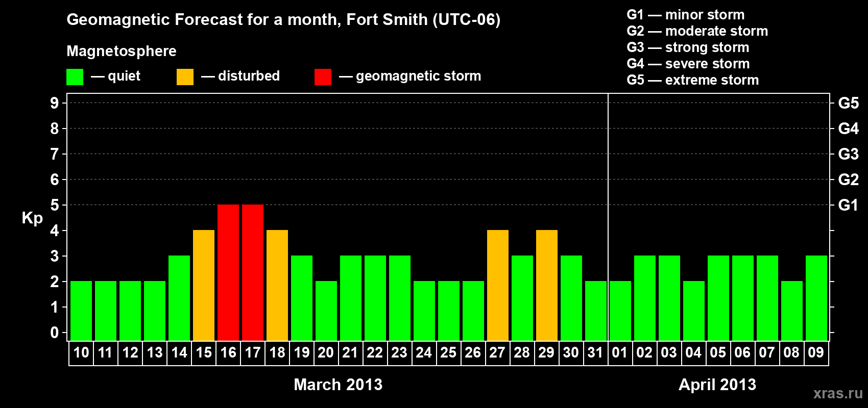The height and width of the screenshot is (408, 868).
Task: Click the 'March 2013' month label
Action: (338, 385)
